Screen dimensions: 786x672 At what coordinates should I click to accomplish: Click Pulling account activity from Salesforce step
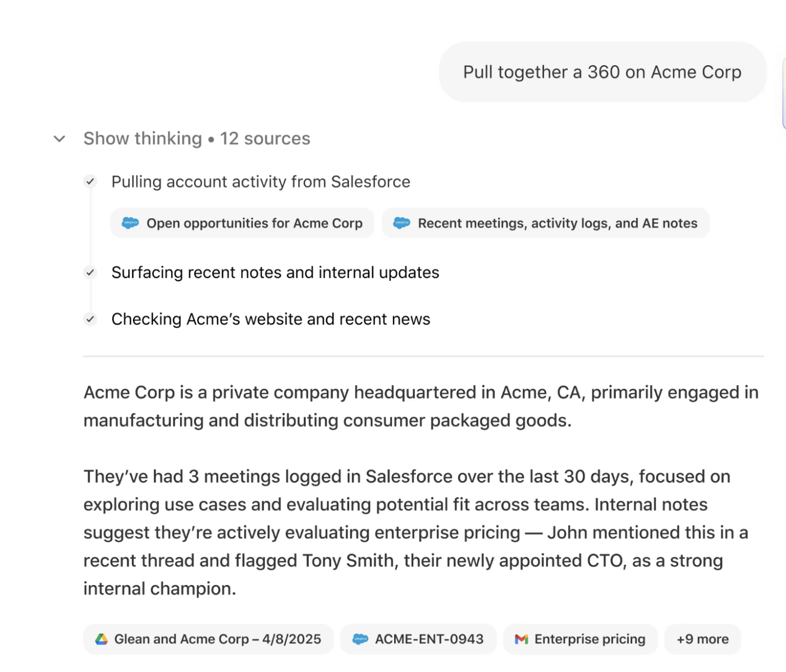click(x=261, y=182)
